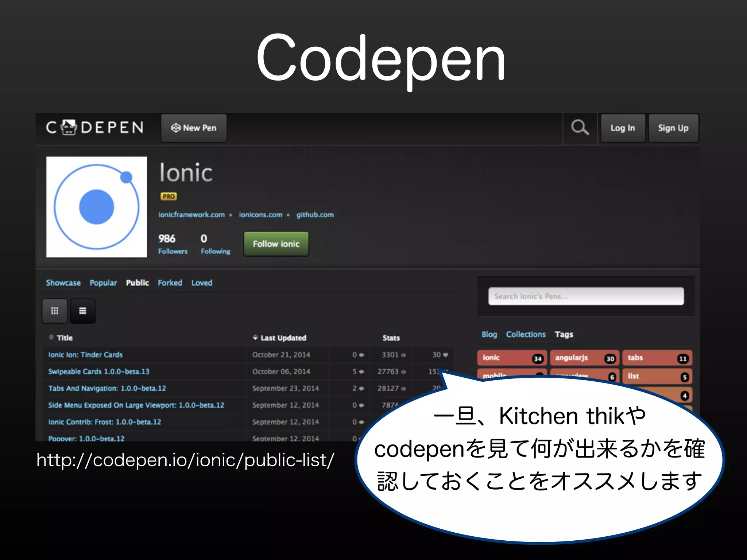Open ionicframework.com link

coord(191,215)
